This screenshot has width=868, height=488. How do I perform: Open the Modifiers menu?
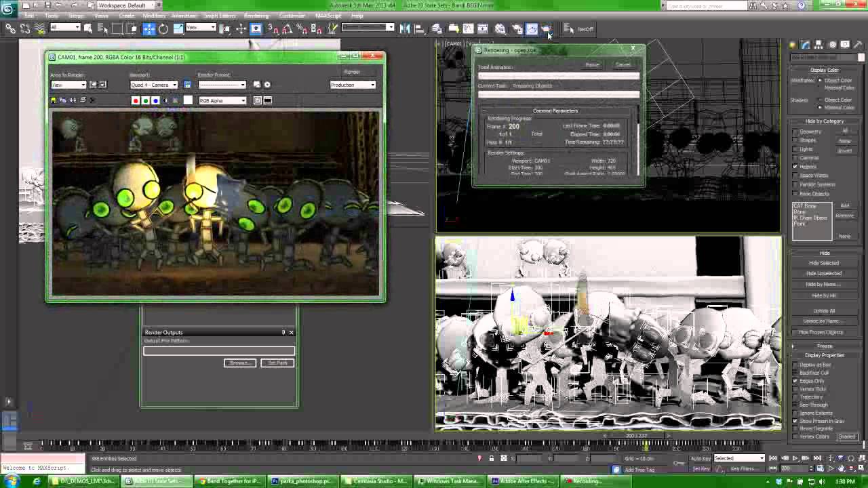point(154,16)
